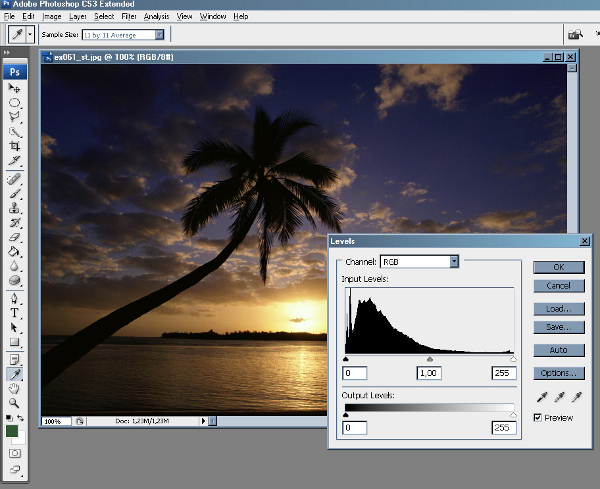
Task: Click the input black point slider
Action: (346, 359)
